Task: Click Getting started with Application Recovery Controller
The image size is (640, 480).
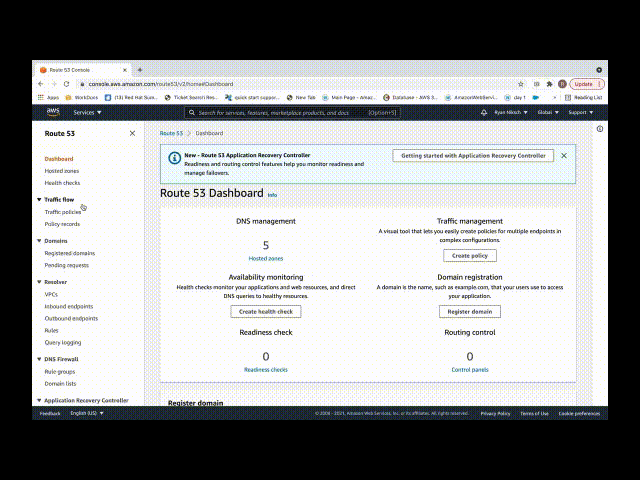Action: click(x=473, y=156)
